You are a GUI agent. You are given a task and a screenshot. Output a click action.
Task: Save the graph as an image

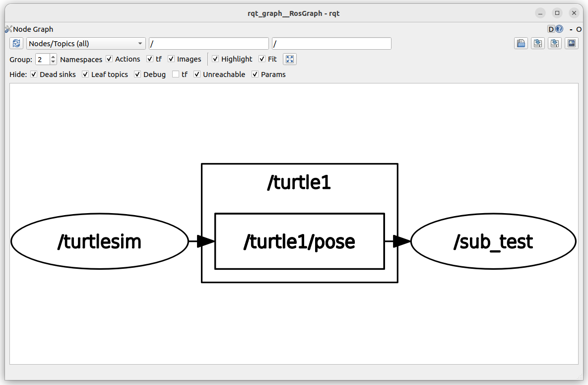pyautogui.click(x=572, y=44)
